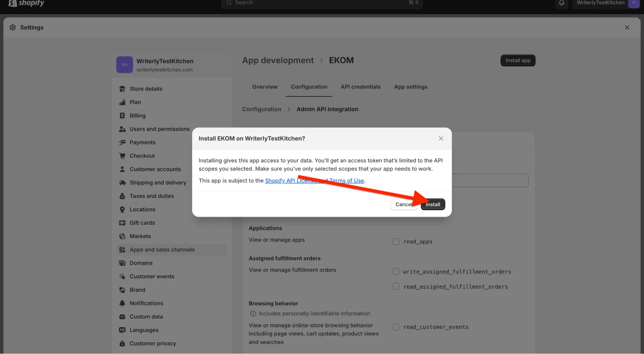Close the Settings panel

[627, 27]
